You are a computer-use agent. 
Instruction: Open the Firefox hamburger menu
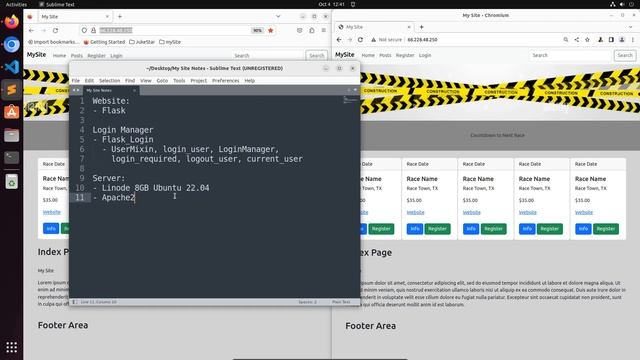(x=324, y=31)
